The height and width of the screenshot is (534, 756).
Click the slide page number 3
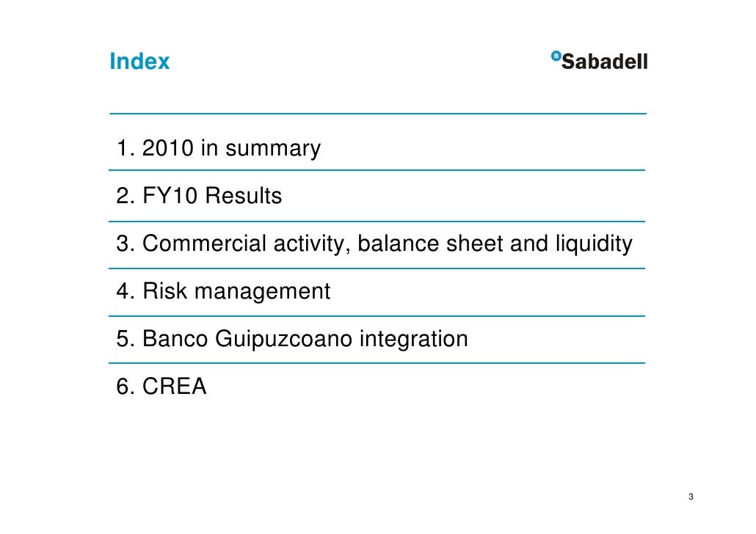pyautogui.click(x=691, y=497)
